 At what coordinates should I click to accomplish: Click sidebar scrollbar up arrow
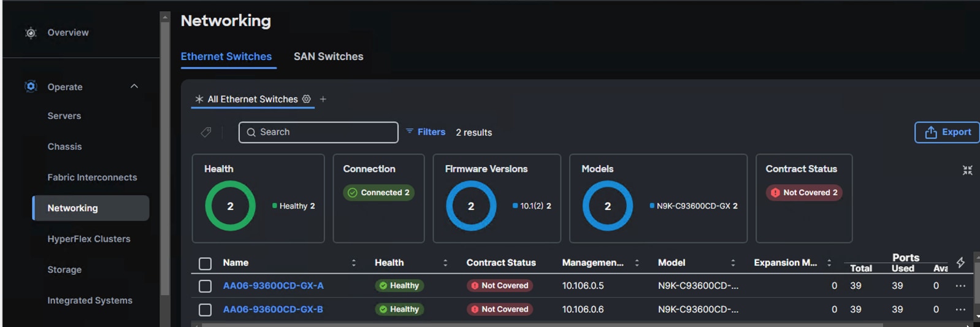[165, 17]
